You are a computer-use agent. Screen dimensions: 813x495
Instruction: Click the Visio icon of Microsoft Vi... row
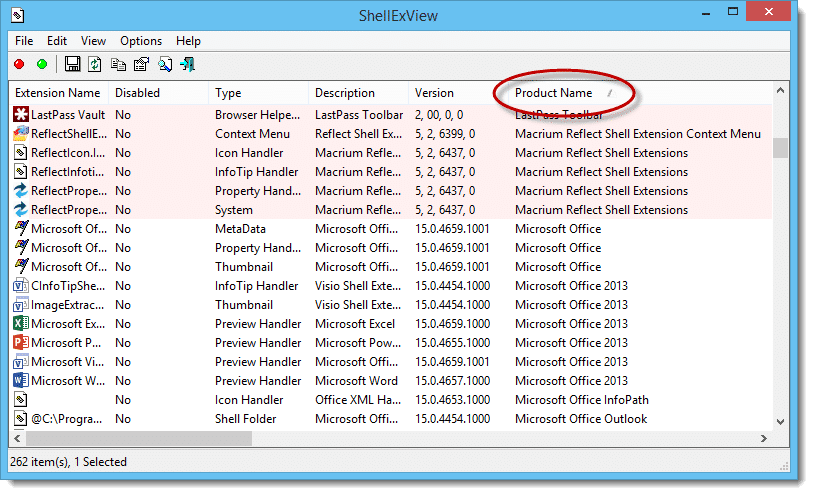point(20,362)
